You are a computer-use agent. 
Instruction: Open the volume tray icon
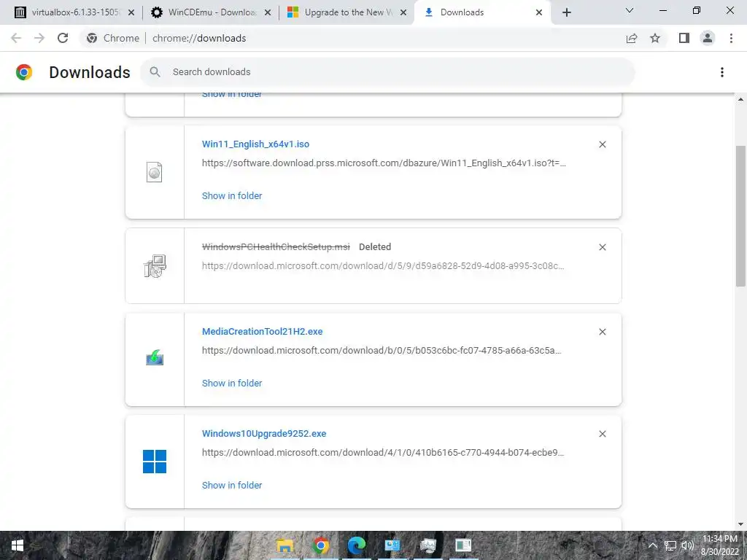[687, 545]
